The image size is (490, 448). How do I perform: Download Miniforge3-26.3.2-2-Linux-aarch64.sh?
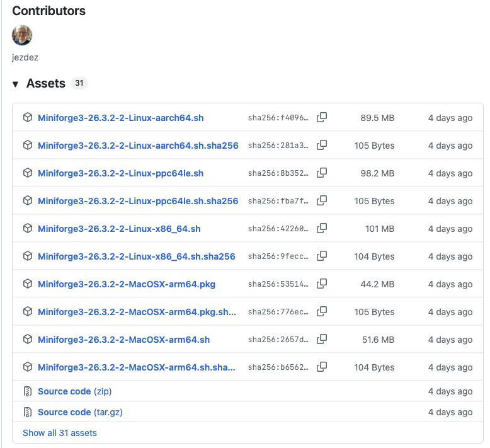pyautogui.click(x=121, y=118)
